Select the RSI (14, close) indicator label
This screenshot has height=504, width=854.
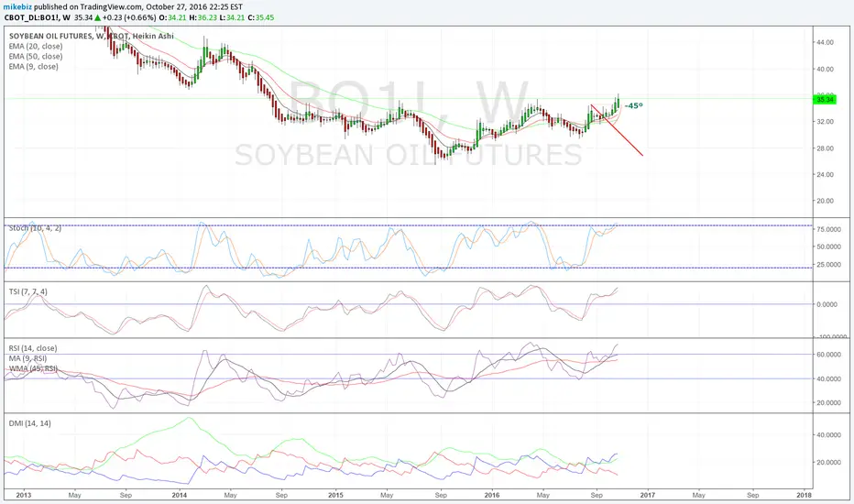pyautogui.click(x=33, y=348)
